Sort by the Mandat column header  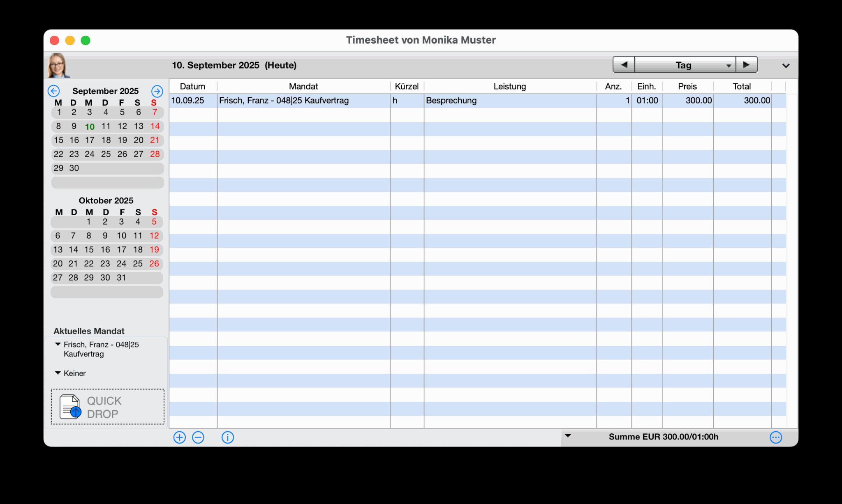303,86
